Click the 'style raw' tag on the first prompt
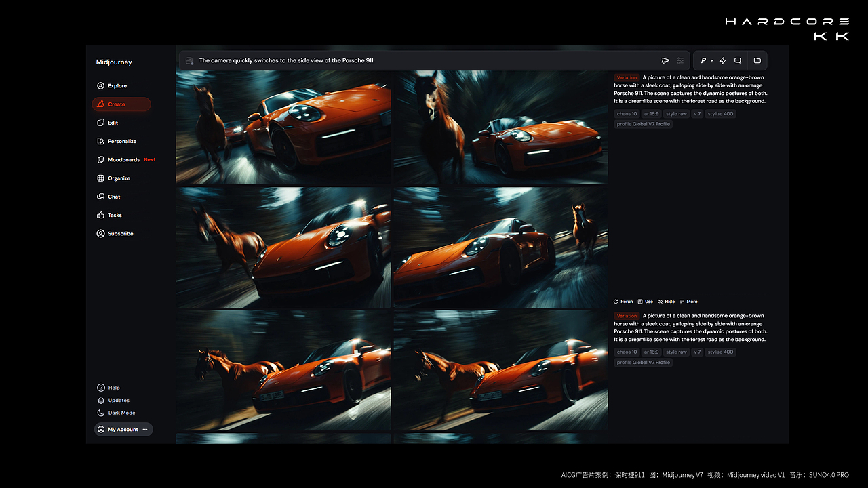 [x=676, y=114]
